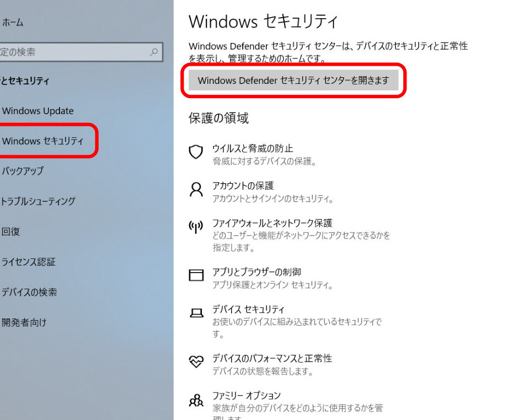The width and height of the screenshot is (508, 420).
Task: Click the laptop device security icon
Action: 196,313
